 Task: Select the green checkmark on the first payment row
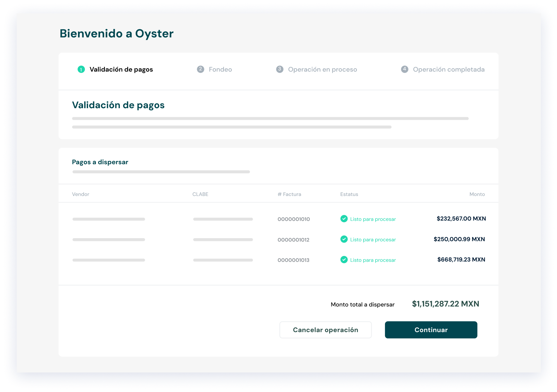pyautogui.click(x=344, y=219)
